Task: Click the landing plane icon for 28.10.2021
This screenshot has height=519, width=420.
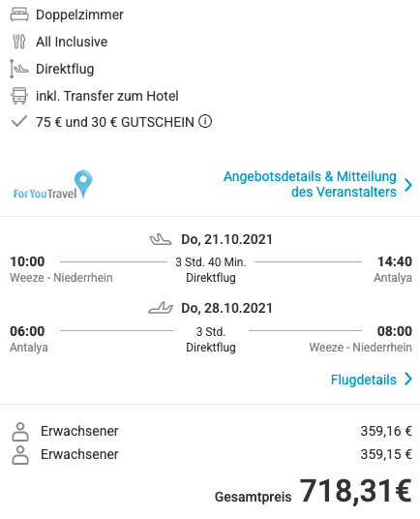Action: tap(161, 308)
